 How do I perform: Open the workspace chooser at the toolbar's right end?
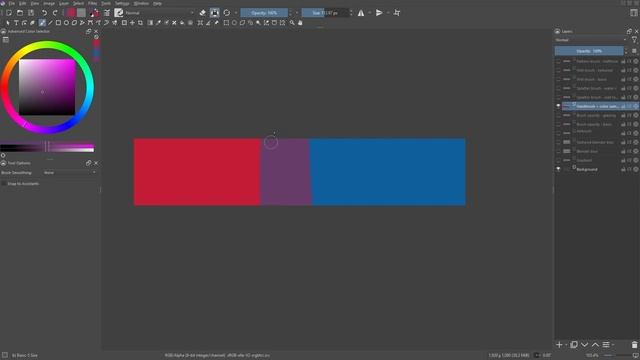(x=634, y=13)
